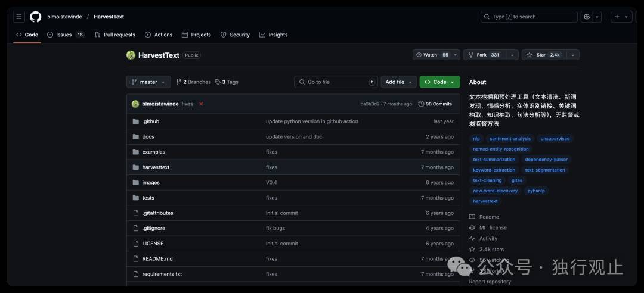Open the Watch notifications dropdown

point(436,55)
